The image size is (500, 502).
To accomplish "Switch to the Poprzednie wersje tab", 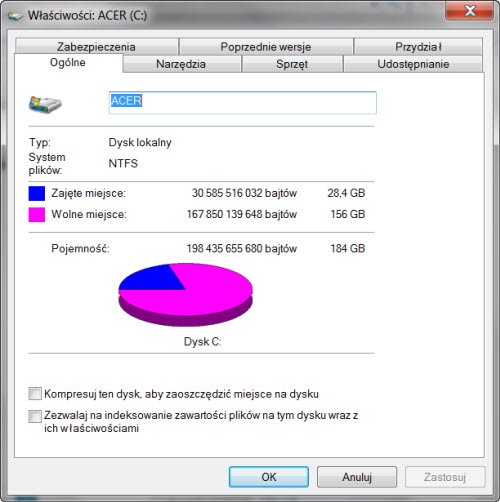I will pyautogui.click(x=266, y=47).
